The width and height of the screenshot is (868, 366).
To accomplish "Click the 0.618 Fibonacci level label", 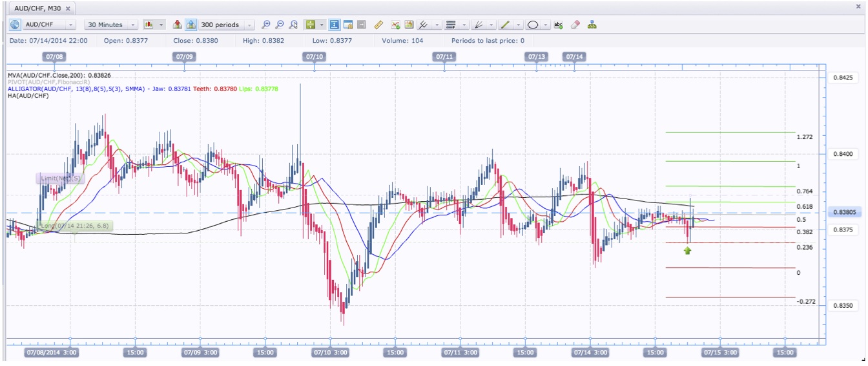I will click(x=804, y=206).
